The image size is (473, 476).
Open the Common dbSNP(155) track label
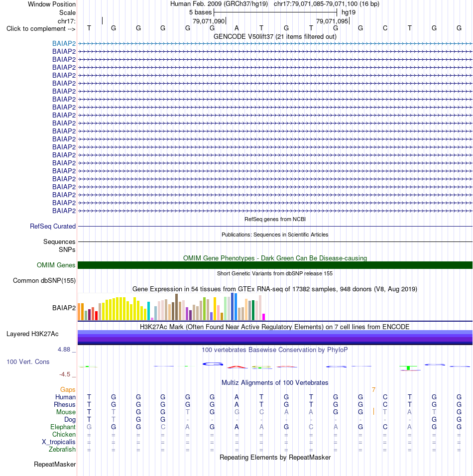coord(44,280)
